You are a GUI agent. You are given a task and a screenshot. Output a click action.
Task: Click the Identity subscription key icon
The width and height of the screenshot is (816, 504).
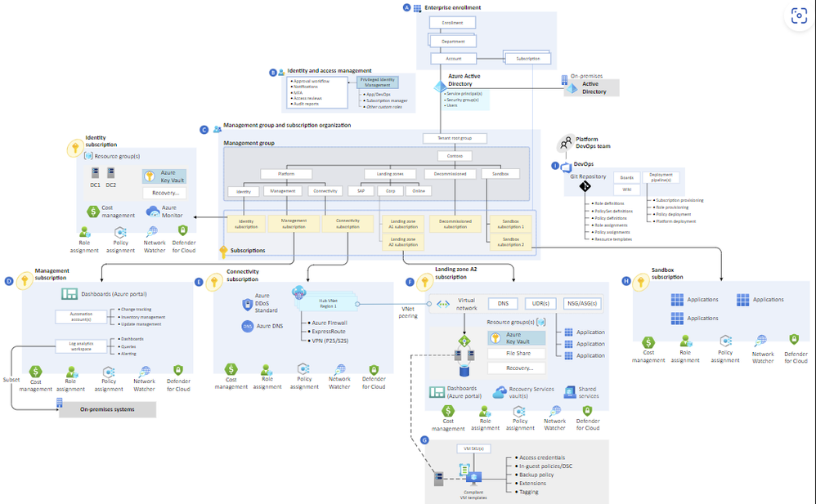pos(75,148)
